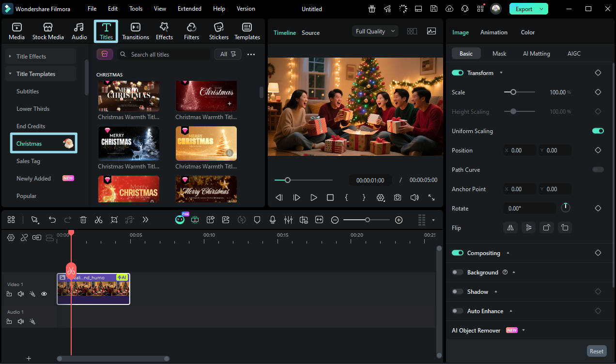The image size is (616, 364).
Task: Collapse the Title Templates section
Action: coord(41,74)
